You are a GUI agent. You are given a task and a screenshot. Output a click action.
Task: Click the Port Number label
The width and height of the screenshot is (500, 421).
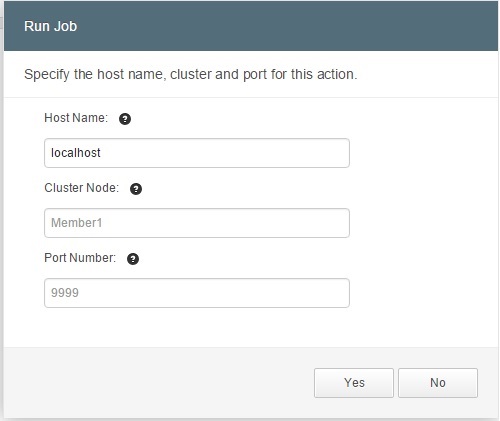pyautogui.click(x=80, y=258)
